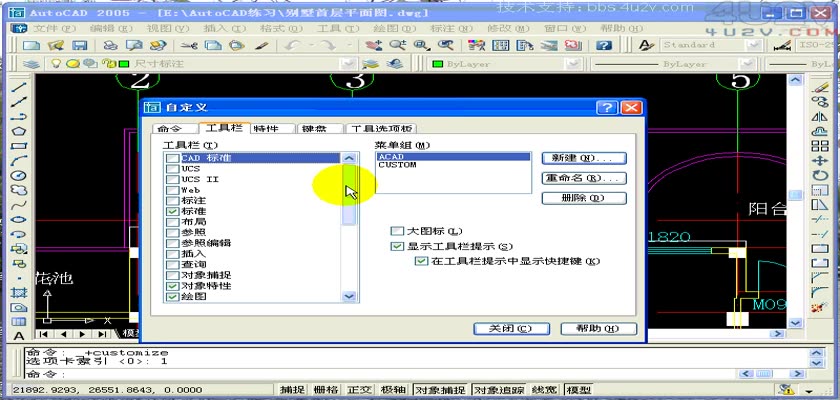Select the Rectangle draw tool
This screenshot has height=400, width=840.
(x=19, y=146)
